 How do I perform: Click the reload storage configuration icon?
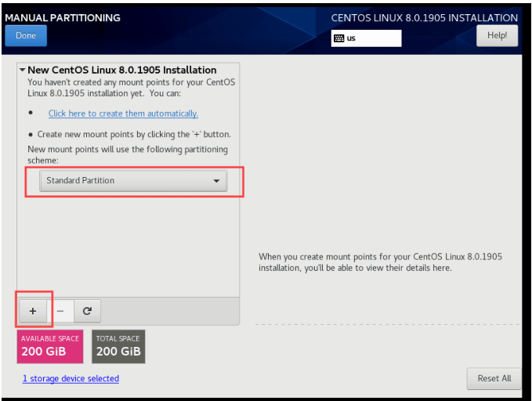coord(87,311)
